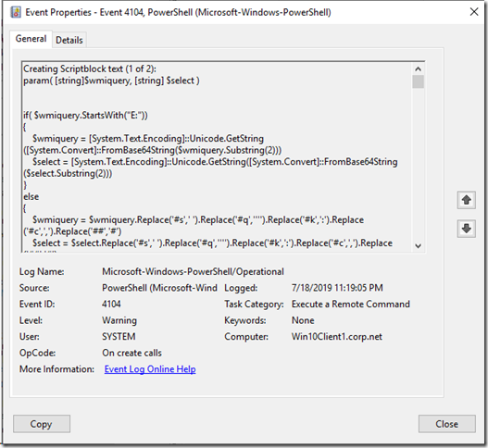This screenshot has width=488, height=448.
Task: Select the OpCode value On create calls
Action: [x=132, y=353]
